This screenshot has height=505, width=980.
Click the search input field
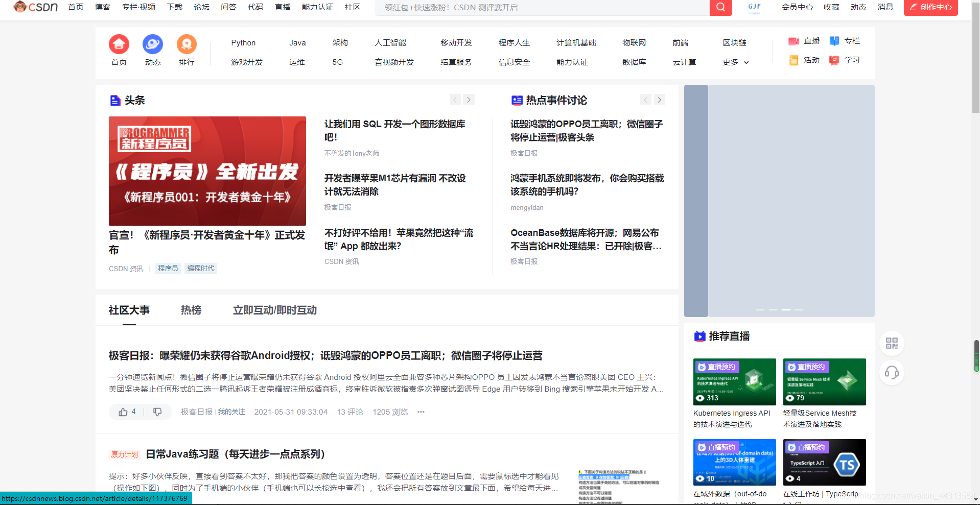(x=543, y=8)
